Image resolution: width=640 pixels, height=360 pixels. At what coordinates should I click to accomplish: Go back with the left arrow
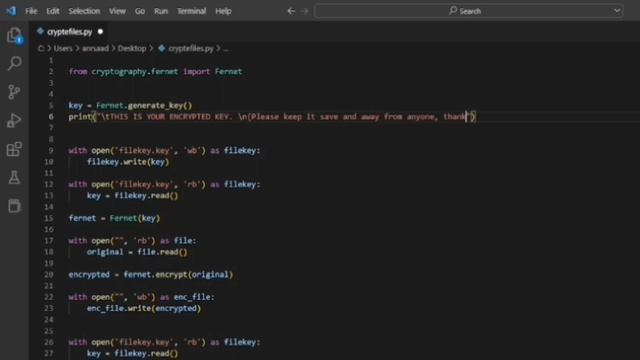pyautogui.click(x=291, y=11)
